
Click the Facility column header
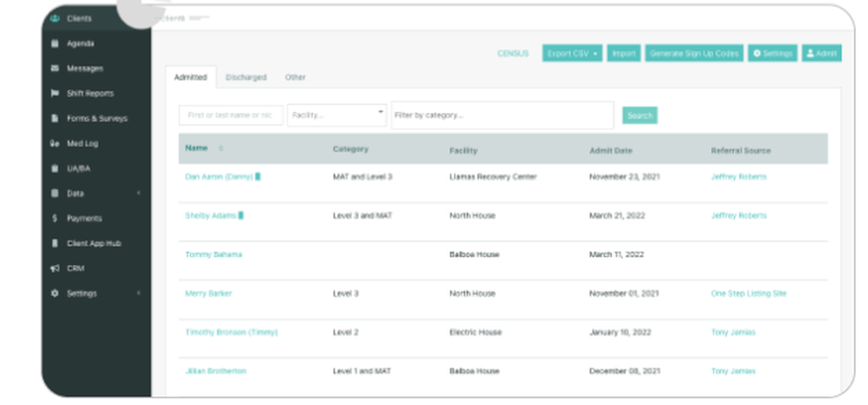(x=464, y=150)
